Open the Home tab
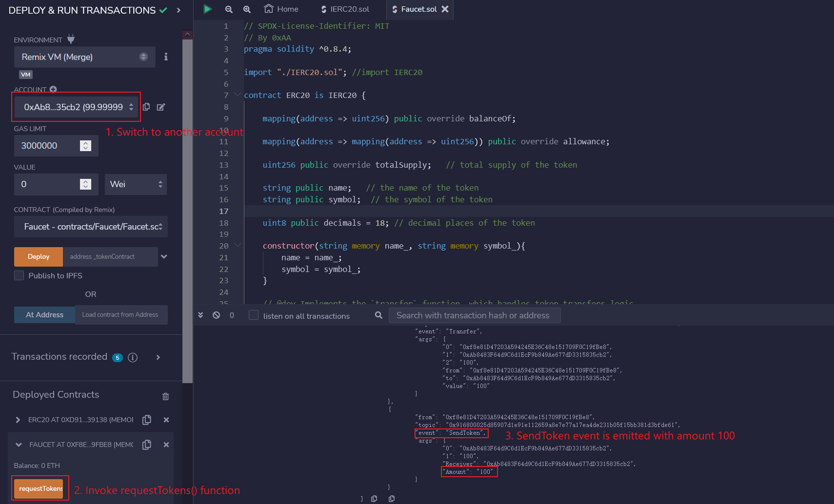834x504 pixels. coord(281,9)
